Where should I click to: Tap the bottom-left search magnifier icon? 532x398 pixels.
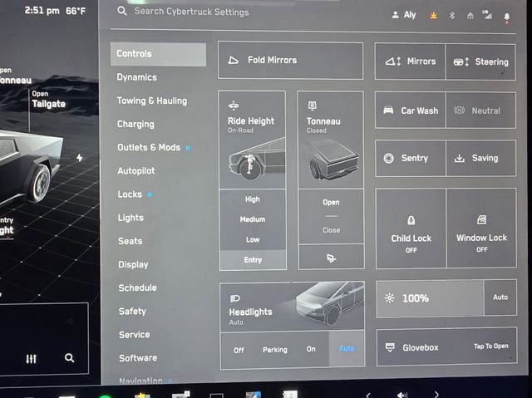tap(69, 358)
